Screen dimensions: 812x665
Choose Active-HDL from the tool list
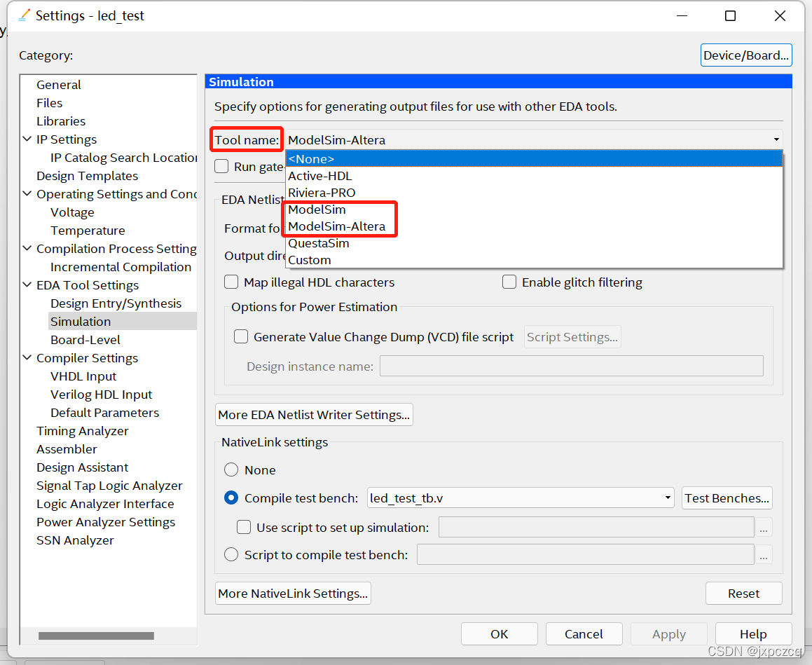pyautogui.click(x=534, y=176)
